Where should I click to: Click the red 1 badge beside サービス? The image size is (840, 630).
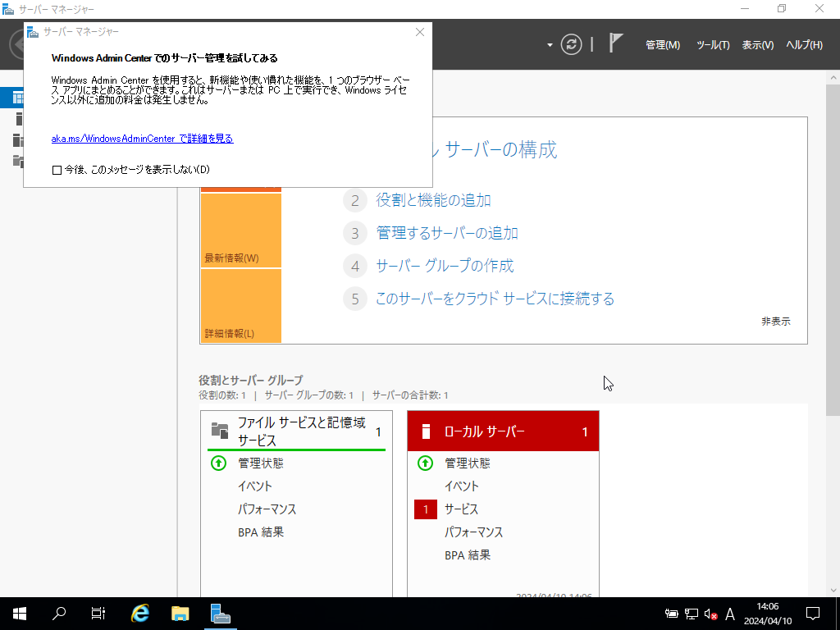pyautogui.click(x=426, y=509)
